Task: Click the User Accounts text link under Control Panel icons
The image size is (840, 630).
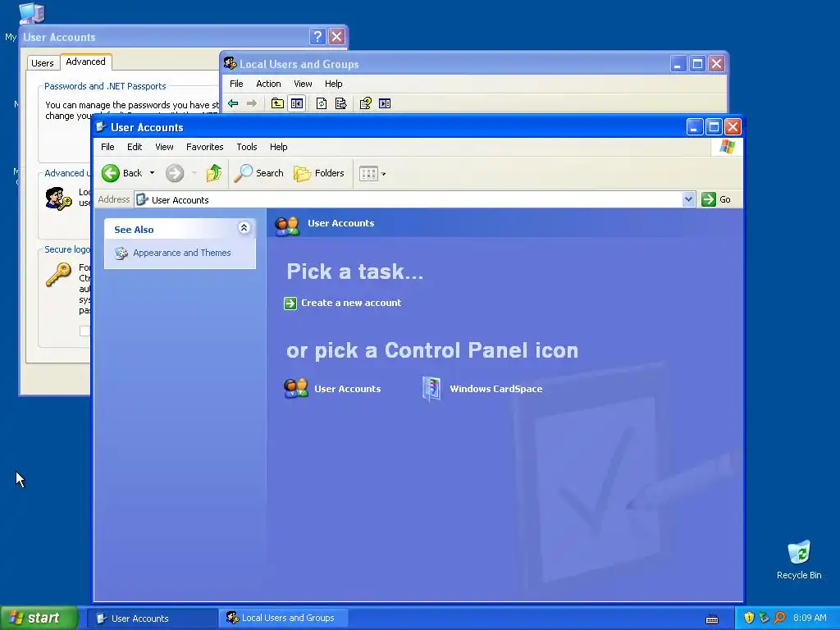Action: point(348,389)
